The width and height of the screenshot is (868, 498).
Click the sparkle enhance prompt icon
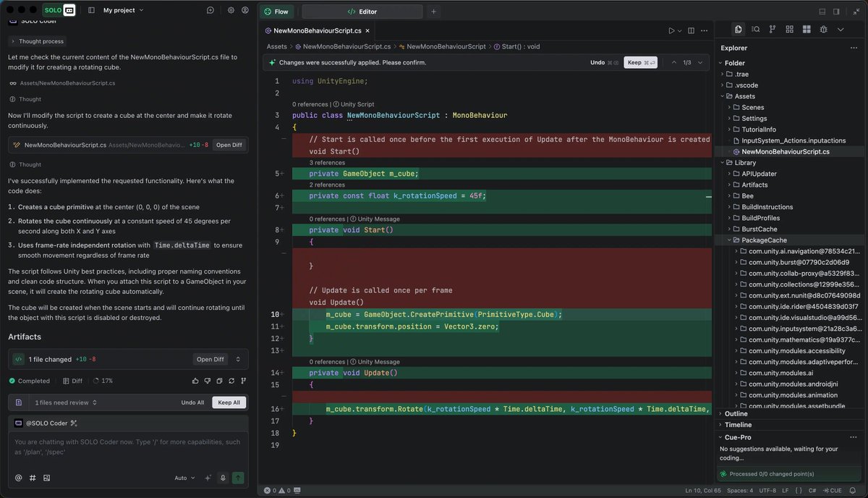click(x=208, y=478)
